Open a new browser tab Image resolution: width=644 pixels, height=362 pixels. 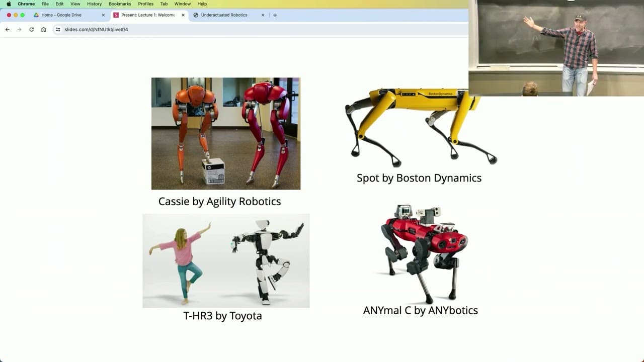275,15
